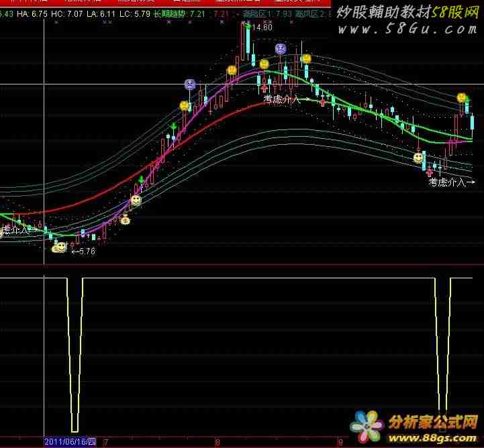The width and height of the screenshot is (484, 448).
Task: Click the red up arrow beside the rightmost 考虑介入 label
Action: click(430, 172)
